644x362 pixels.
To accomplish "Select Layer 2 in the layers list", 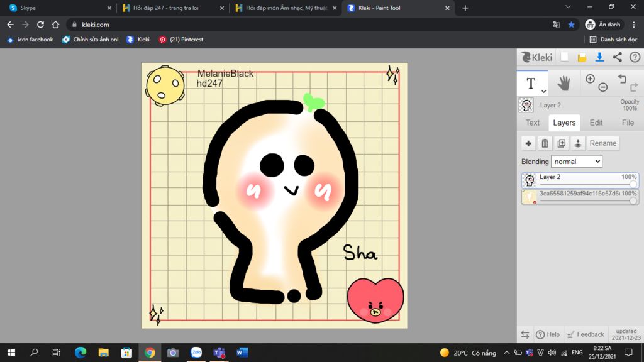I will [580, 180].
